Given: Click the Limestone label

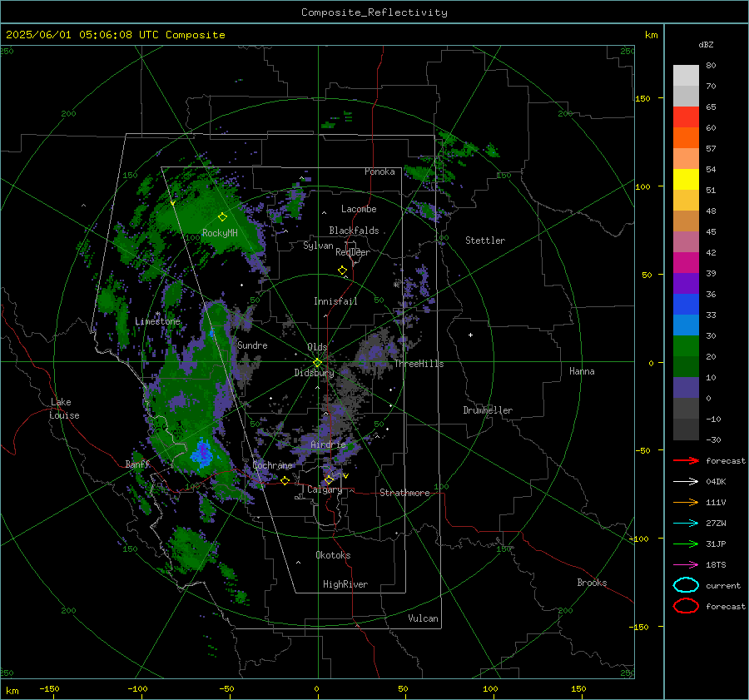Looking at the screenshot, I should click(x=157, y=321).
